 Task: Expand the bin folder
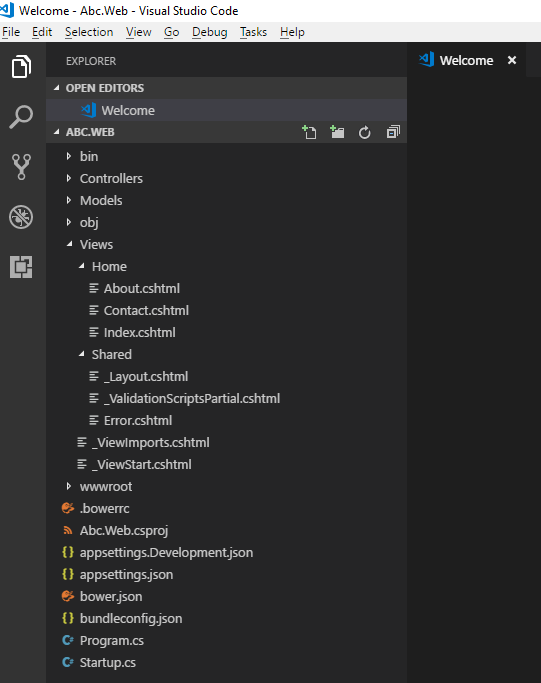(68, 156)
